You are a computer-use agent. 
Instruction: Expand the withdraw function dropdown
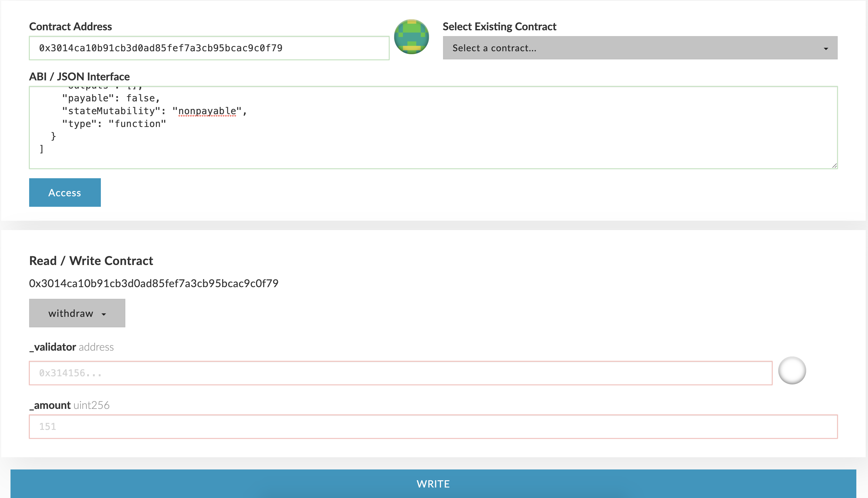click(x=77, y=313)
